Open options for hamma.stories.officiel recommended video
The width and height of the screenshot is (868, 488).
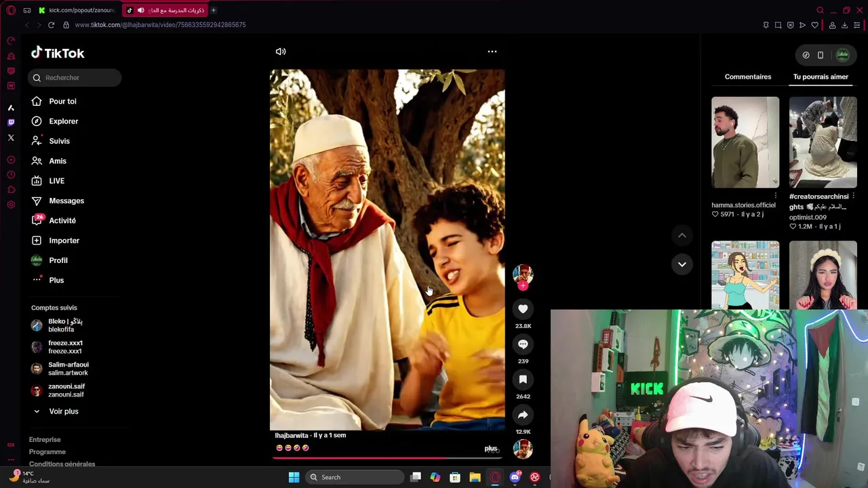[776, 196]
